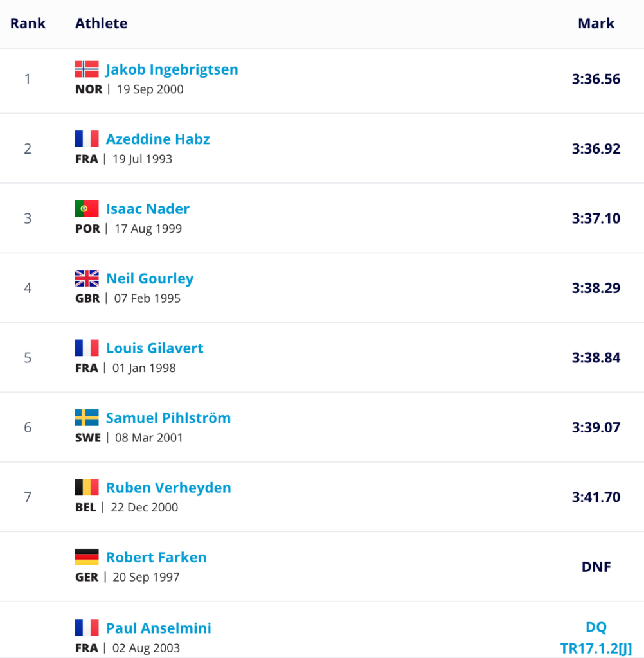Click the Portugal flag beside Isaac Nader
The width and height of the screenshot is (644, 658).
(x=87, y=209)
